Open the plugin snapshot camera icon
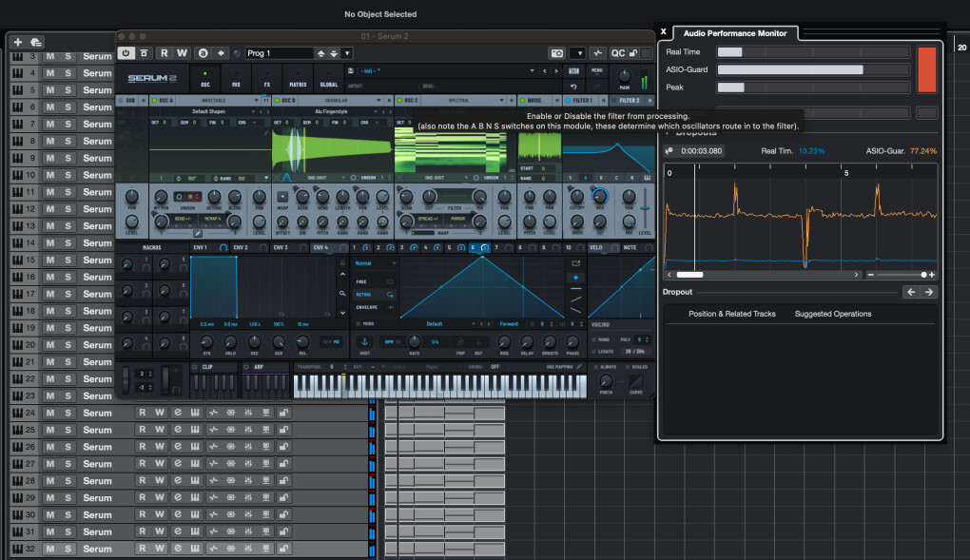 click(557, 53)
